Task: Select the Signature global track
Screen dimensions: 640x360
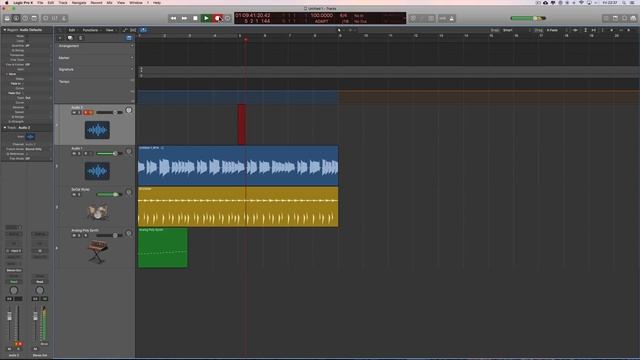Action: click(x=95, y=70)
